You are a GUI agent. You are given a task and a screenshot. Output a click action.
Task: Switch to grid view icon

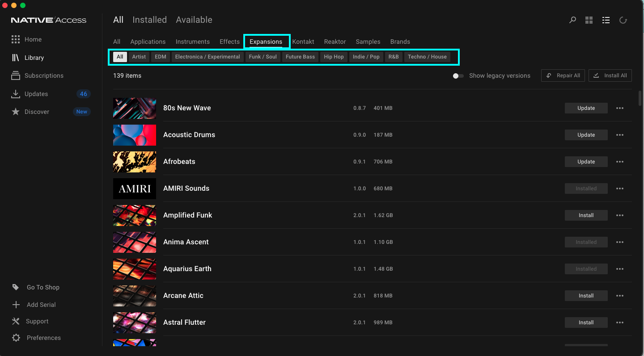click(x=589, y=20)
